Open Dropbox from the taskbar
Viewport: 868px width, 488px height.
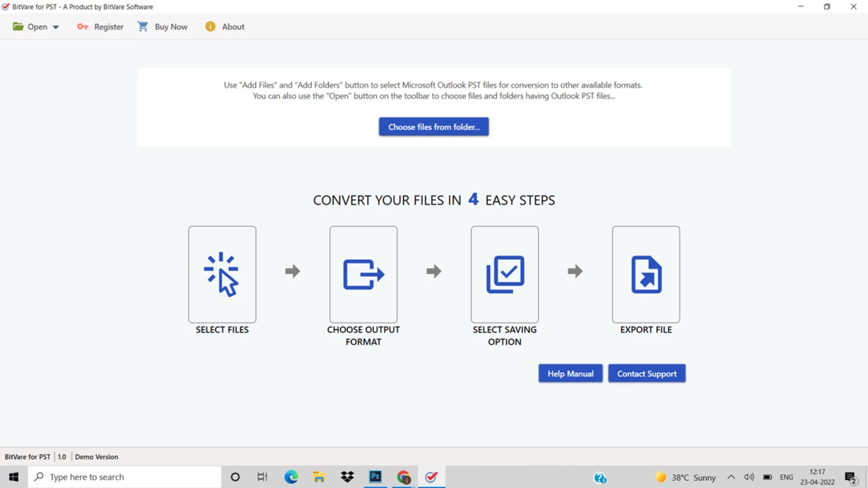tap(347, 477)
